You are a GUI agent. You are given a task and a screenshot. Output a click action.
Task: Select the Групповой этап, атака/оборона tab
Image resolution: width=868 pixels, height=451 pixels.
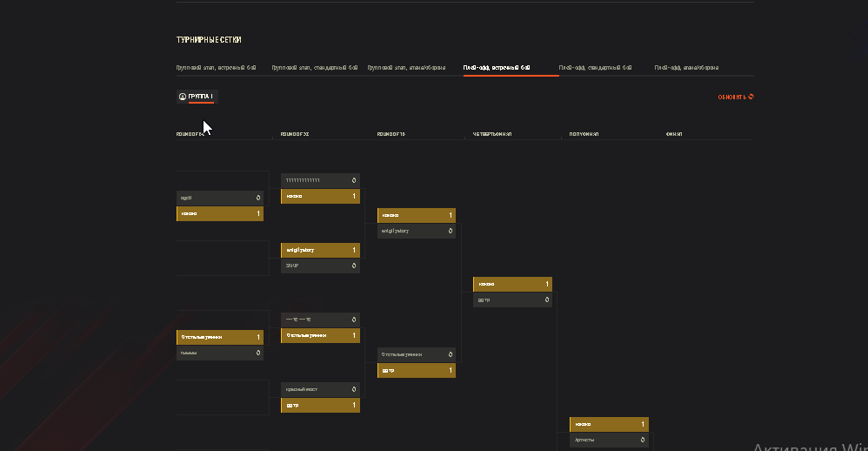tap(406, 67)
